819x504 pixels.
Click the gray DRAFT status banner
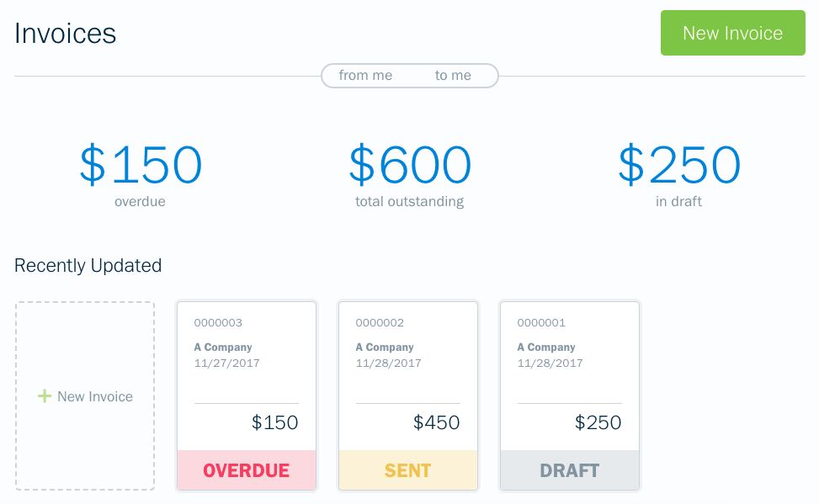[x=570, y=470]
